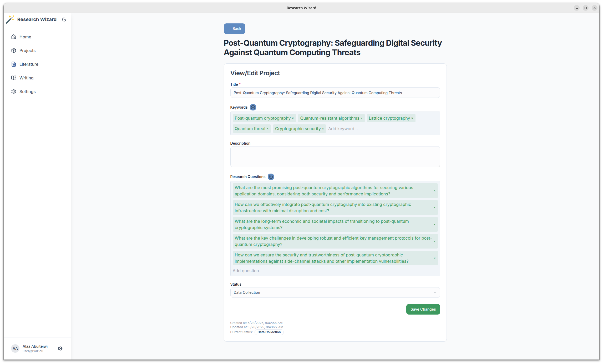This screenshot has height=364, width=603.
Task: Generate research questions with AI brain icon
Action: [271, 177]
